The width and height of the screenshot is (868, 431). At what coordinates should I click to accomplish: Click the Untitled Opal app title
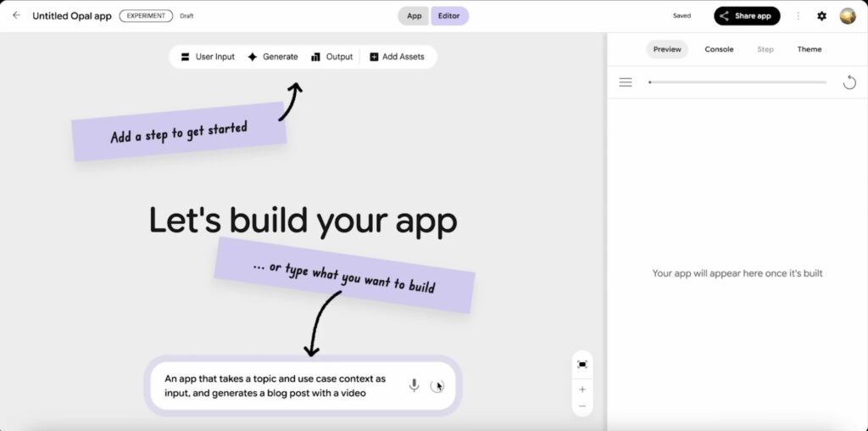pos(72,16)
